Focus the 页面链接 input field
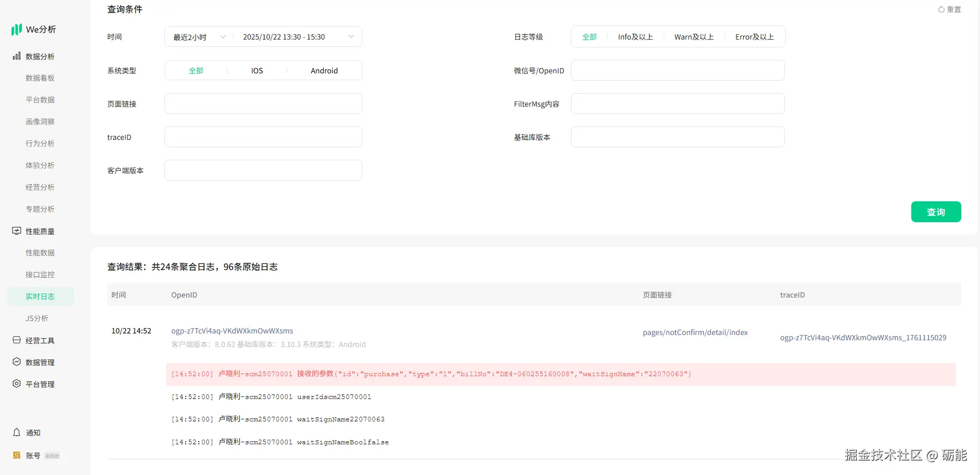Viewport: 980px width, 475px height. point(263,104)
